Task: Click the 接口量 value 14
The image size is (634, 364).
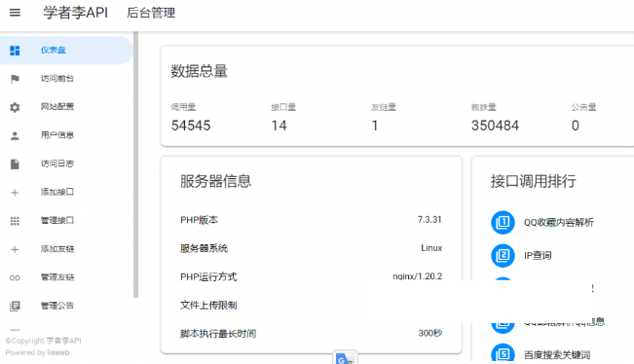Action: click(x=279, y=126)
